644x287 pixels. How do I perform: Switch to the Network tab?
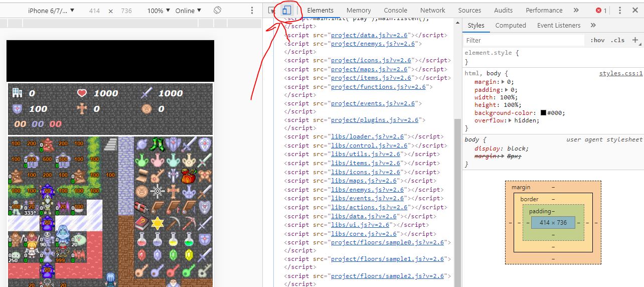point(432,10)
